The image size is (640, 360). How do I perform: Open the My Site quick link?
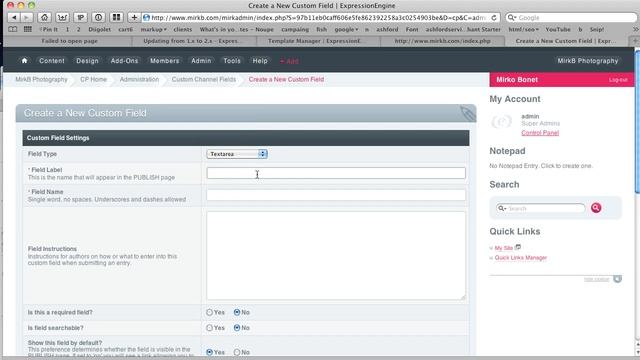tap(504, 248)
